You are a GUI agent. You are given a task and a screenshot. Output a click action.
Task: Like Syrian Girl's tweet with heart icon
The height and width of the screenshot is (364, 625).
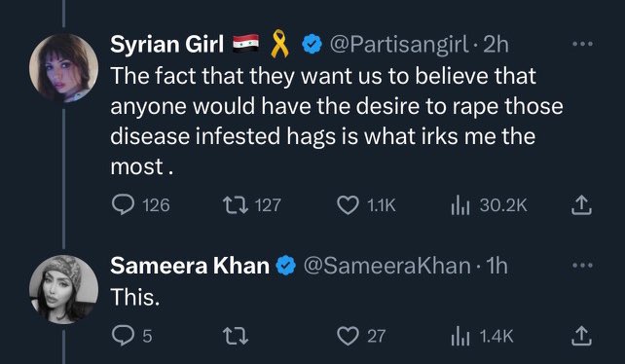tap(348, 205)
